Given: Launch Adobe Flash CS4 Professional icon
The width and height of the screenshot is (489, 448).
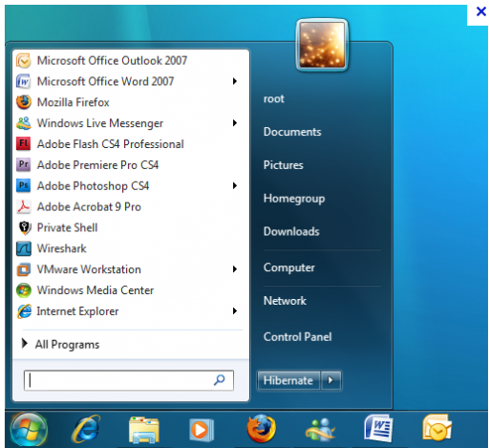Looking at the screenshot, I should tap(24, 144).
